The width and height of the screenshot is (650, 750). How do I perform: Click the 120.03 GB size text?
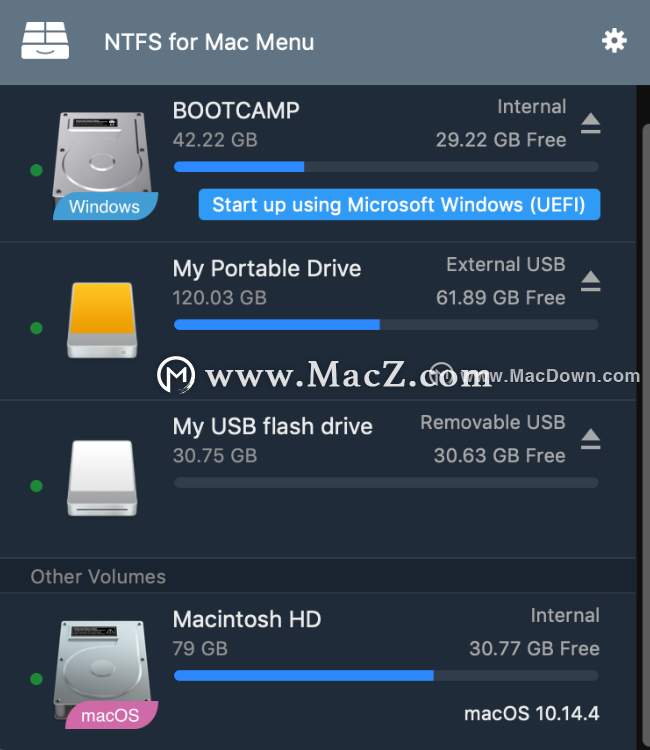coord(220,298)
